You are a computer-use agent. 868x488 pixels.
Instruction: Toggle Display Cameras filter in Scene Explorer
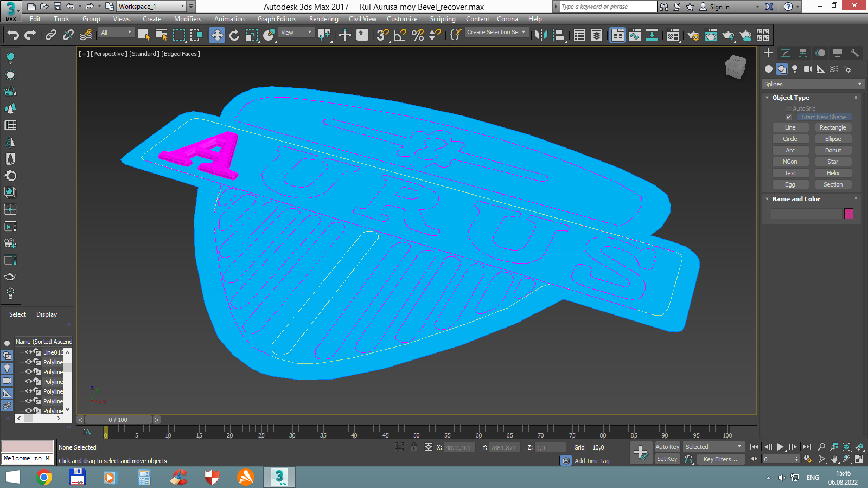coord(7,381)
